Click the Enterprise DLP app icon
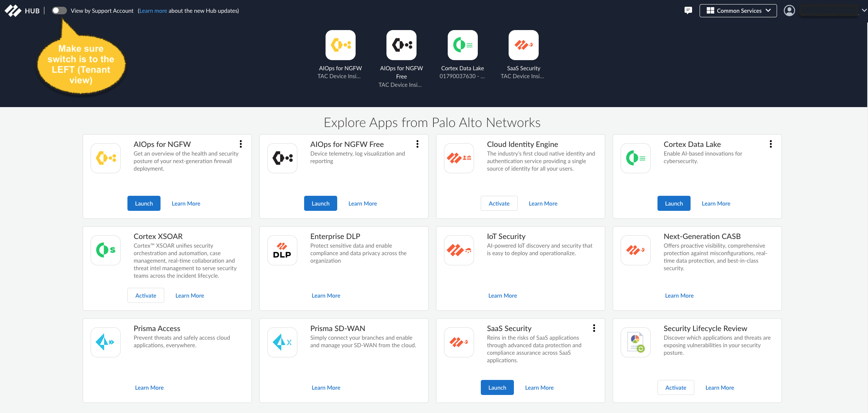The image size is (868, 413). pos(282,250)
